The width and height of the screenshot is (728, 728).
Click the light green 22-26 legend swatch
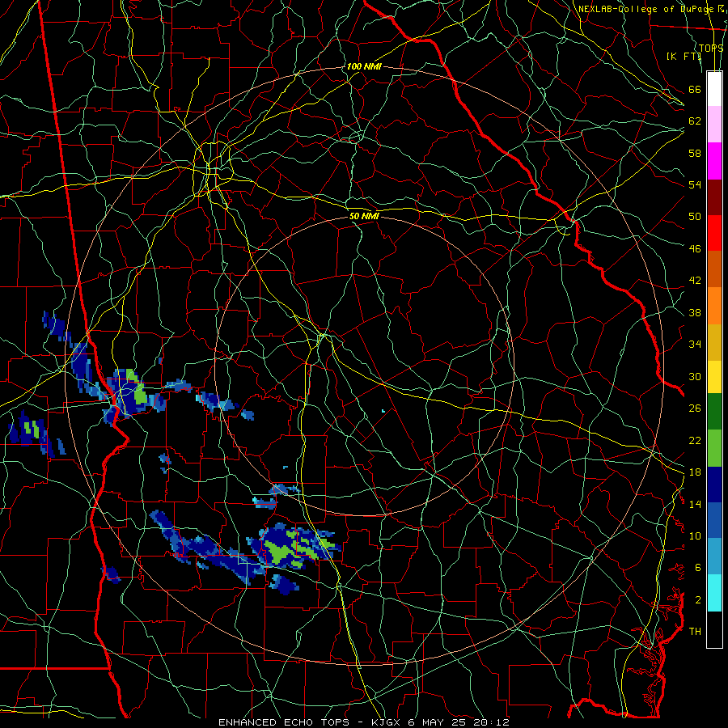click(714, 447)
